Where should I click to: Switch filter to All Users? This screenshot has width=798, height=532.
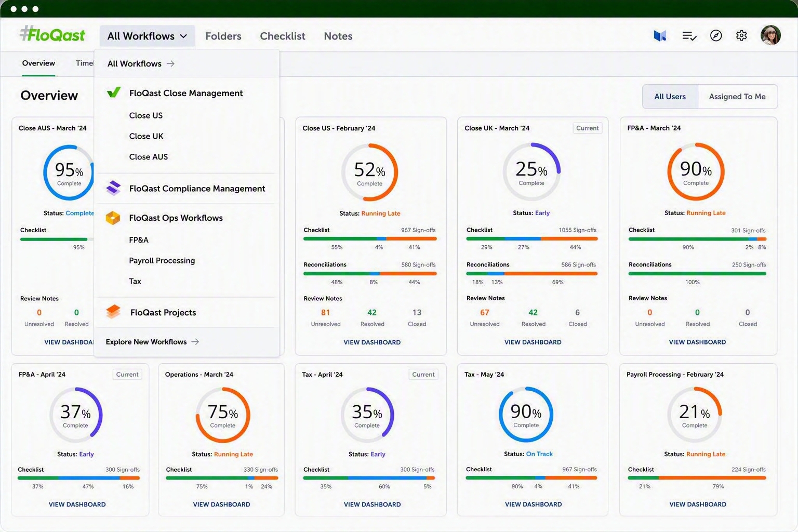click(670, 97)
